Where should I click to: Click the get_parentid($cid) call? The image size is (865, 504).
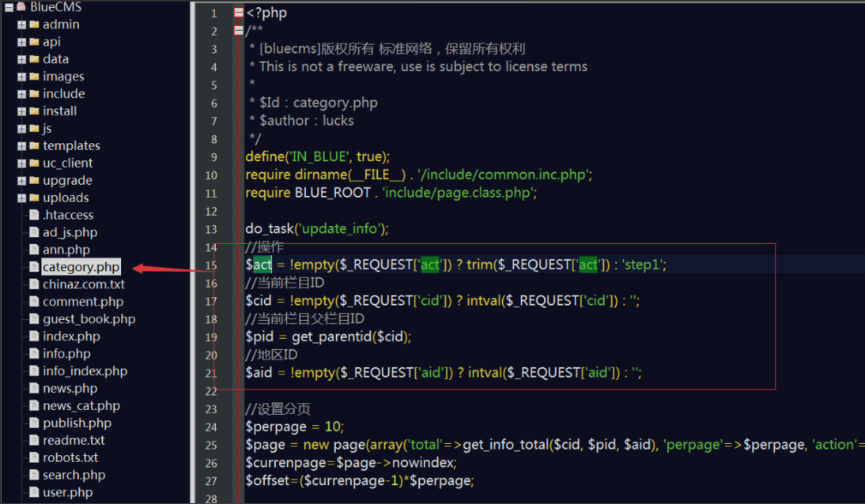(x=351, y=337)
